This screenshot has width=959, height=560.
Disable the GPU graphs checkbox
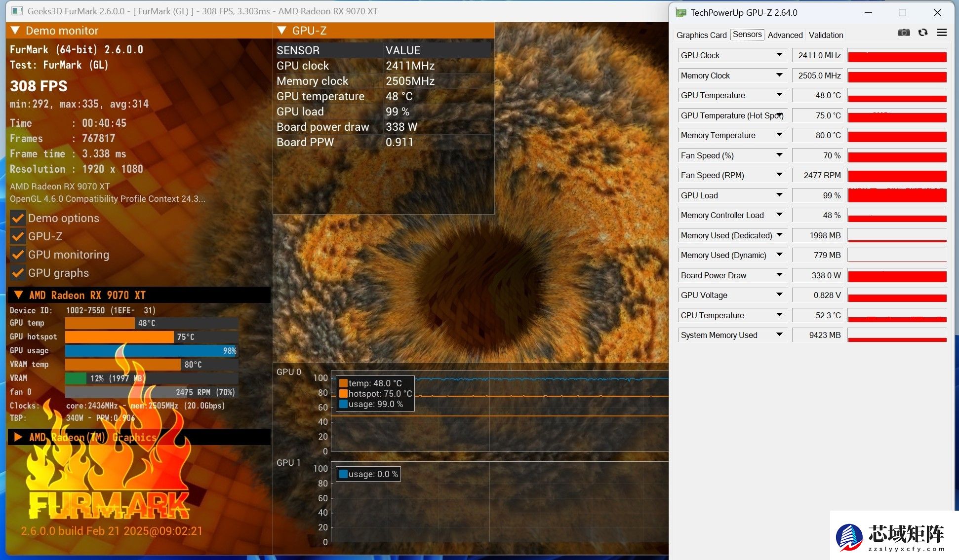click(x=18, y=273)
